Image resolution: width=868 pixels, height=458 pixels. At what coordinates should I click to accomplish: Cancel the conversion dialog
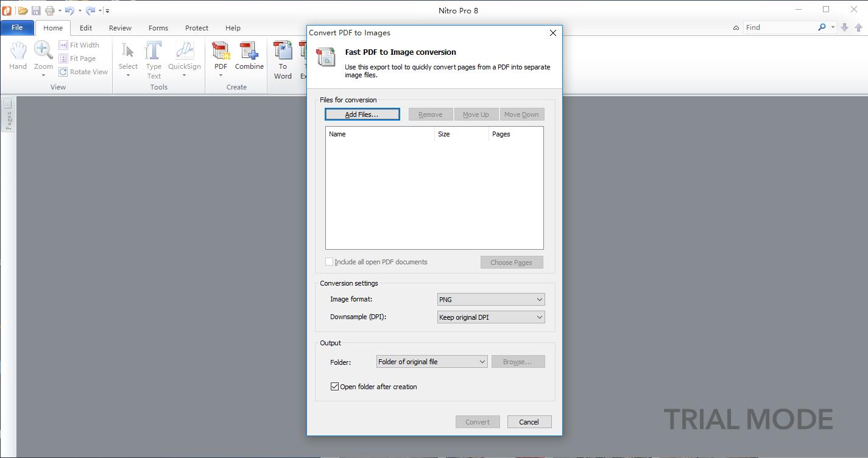529,422
